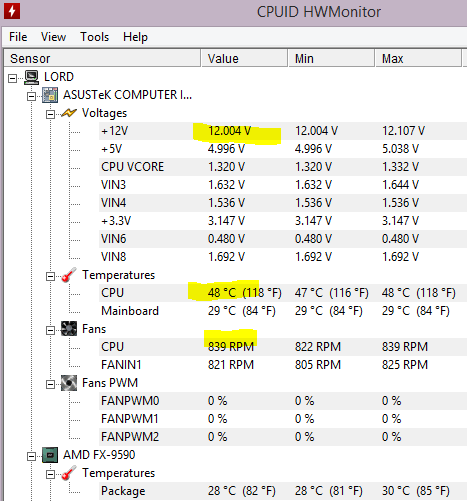467x501 pixels.
Task: Collapse the Fans group
Action: point(50,330)
